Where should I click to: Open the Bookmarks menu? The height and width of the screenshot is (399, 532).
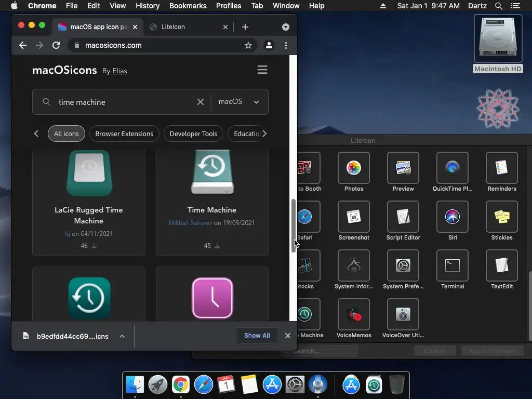(x=188, y=6)
